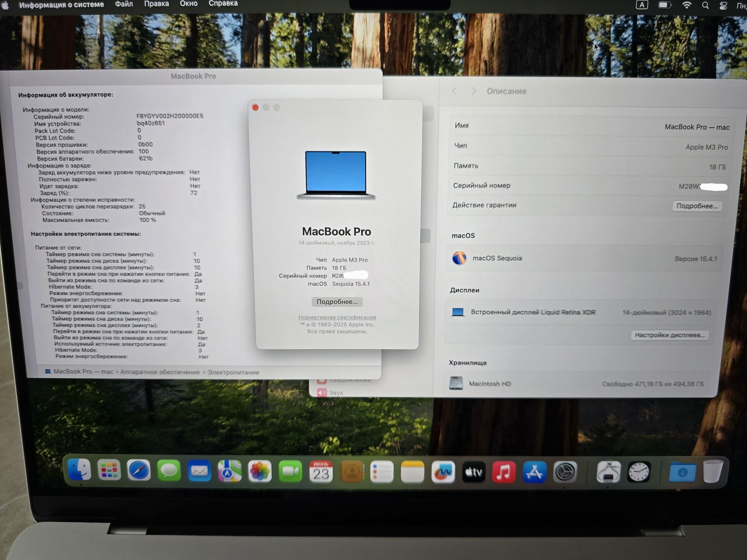Screen dimensions: 747x560
Task: Open Clock app in dock
Action: click(639, 472)
